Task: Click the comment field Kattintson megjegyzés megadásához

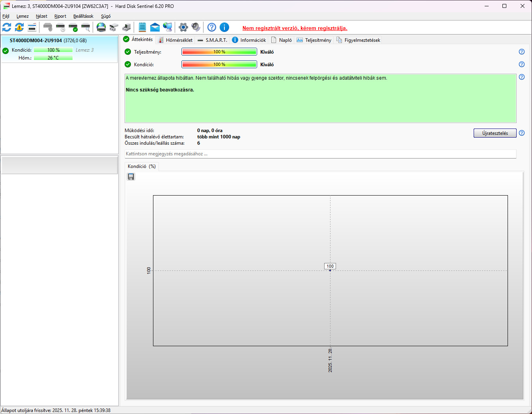Action: (x=320, y=154)
